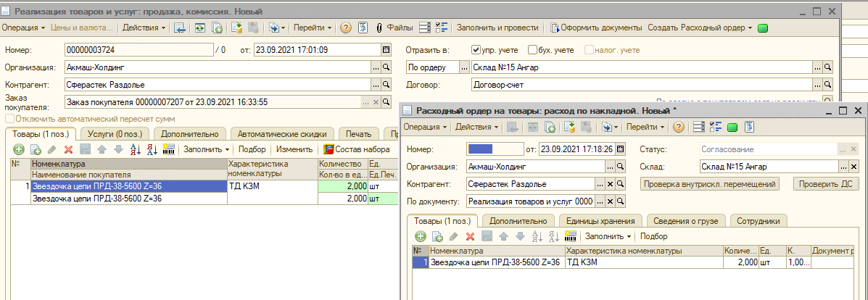Select 2,000 quantity cell in Расходный ордер table
The image size is (868, 300).
point(740,263)
